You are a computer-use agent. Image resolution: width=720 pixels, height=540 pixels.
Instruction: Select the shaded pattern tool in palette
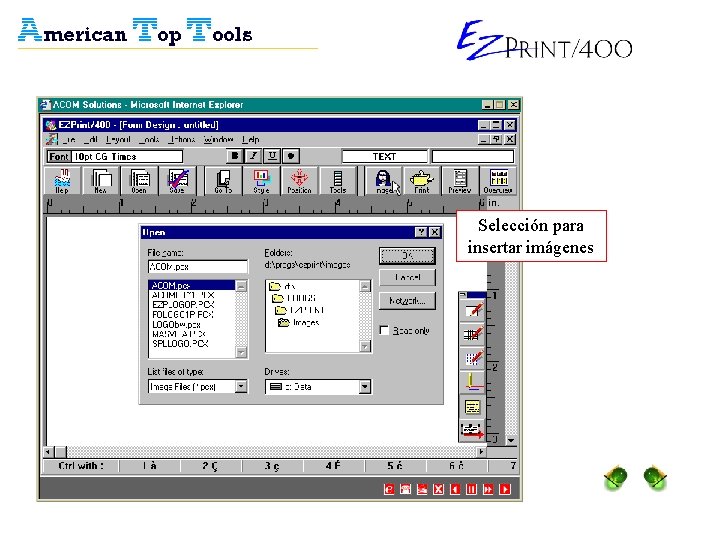pos(472,358)
